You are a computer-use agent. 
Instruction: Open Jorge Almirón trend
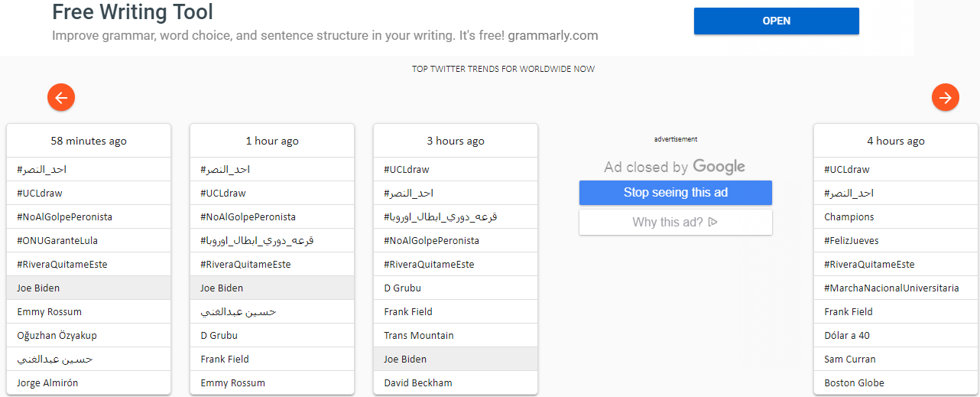pyautogui.click(x=89, y=382)
